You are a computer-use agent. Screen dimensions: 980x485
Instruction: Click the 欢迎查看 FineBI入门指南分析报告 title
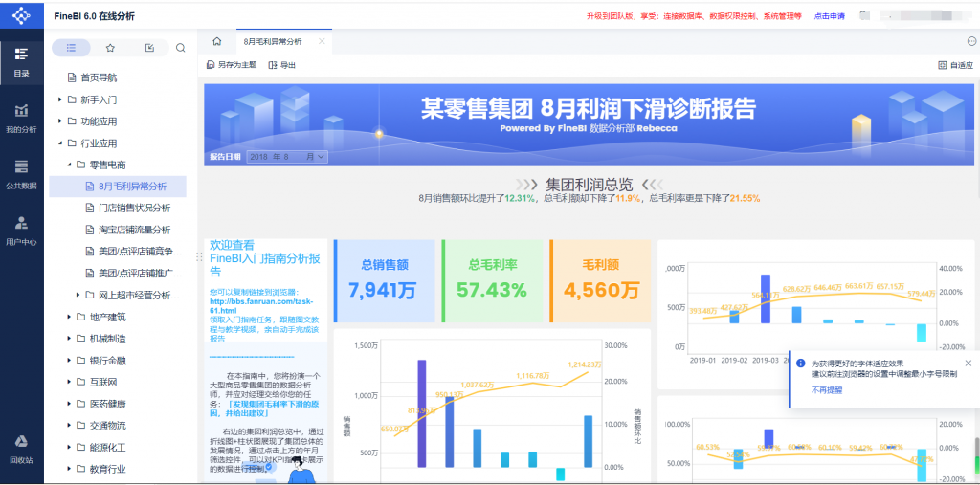[x=265, y=257]
